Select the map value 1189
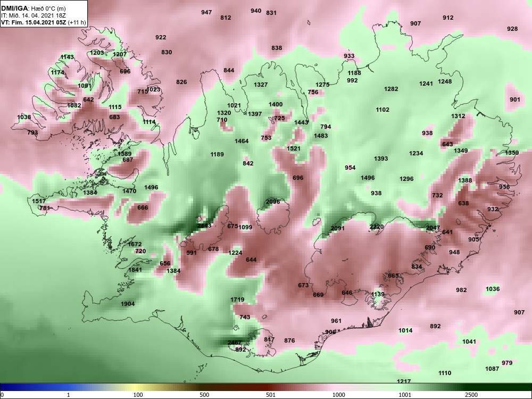532x399 pixels. click(x=217, y=155)
